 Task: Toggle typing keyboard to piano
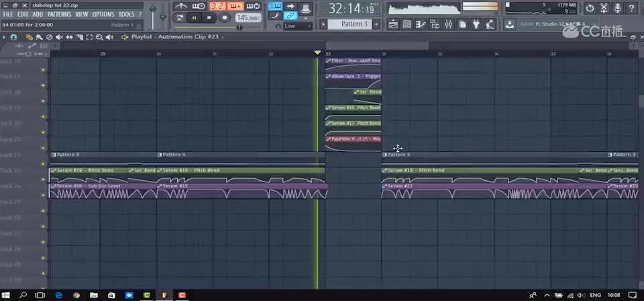point(275,6)
